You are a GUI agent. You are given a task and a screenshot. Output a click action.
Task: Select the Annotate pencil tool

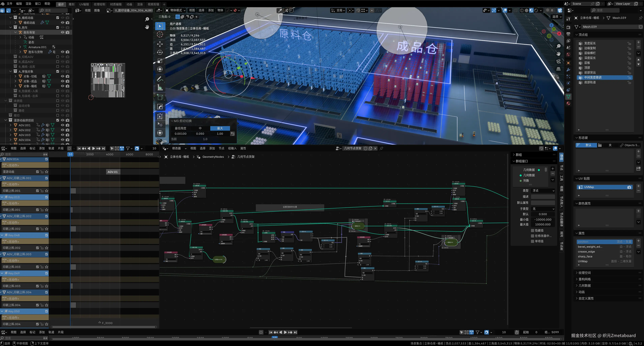[160, 79]
